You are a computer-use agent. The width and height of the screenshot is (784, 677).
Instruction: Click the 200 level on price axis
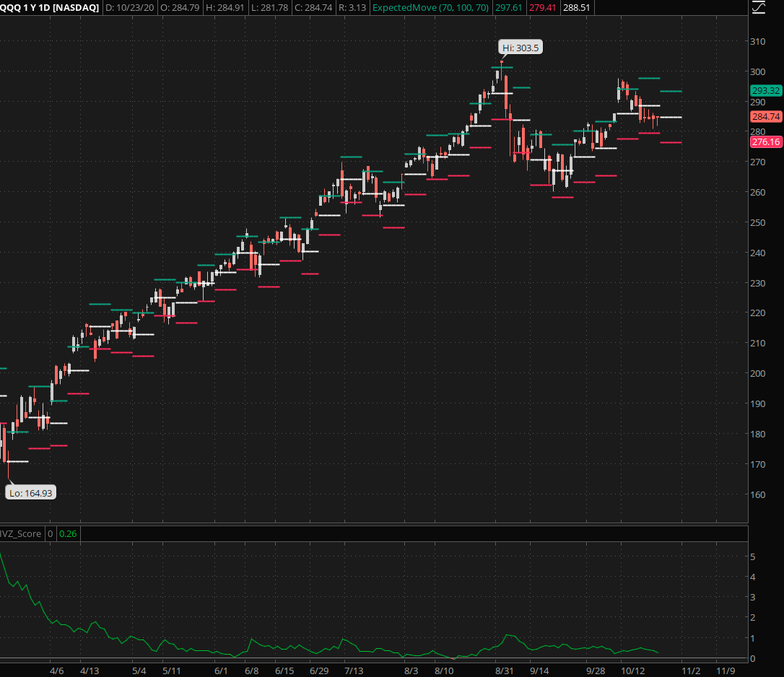pos(757,373)
